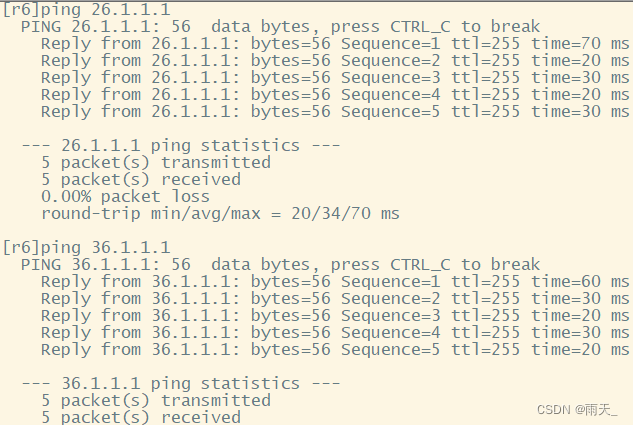Click the "[r6]ping 36.1.1.1" command line
The image size is (633, 425).
pos(86,248)
